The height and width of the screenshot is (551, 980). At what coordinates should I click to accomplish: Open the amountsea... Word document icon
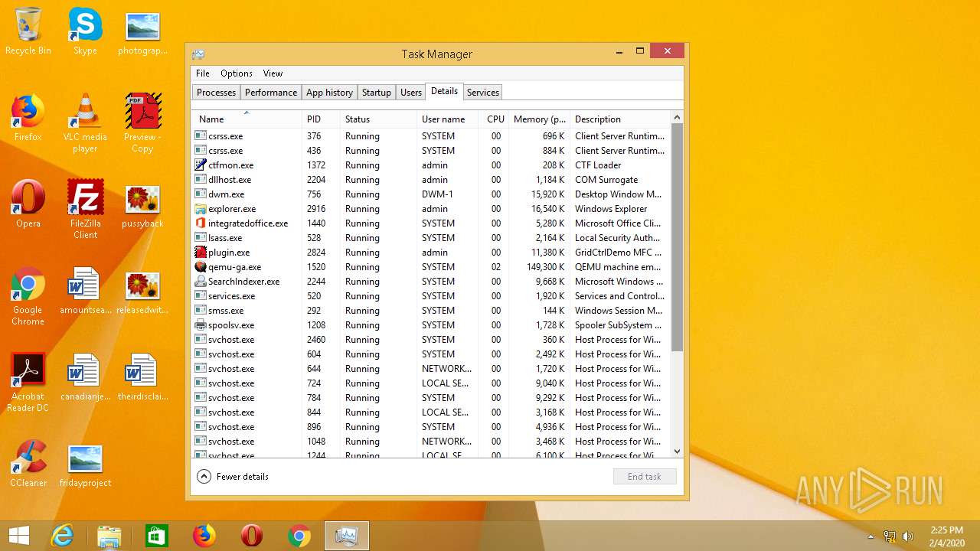pos(85,291)
